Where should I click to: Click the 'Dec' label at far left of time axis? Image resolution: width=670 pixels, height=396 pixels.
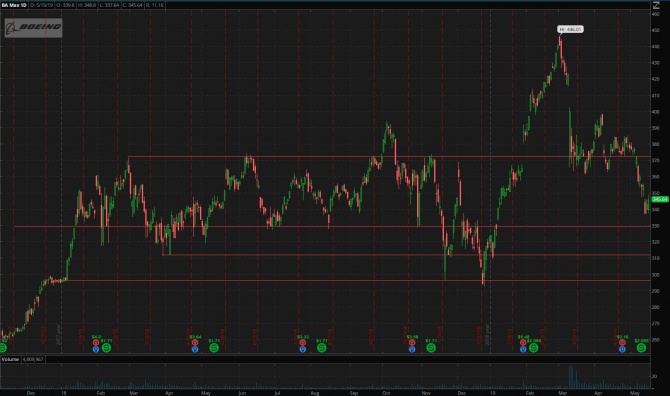(x=31, y=393)
